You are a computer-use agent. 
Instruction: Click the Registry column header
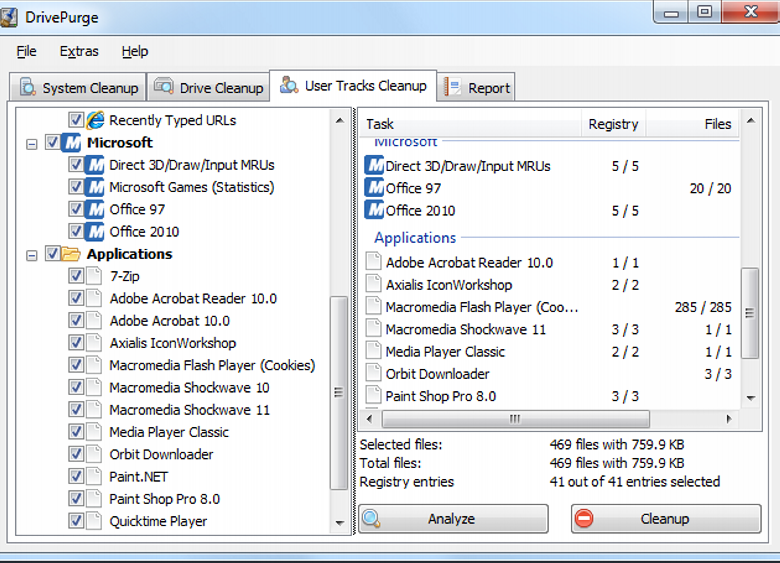(x=613, y=124)
